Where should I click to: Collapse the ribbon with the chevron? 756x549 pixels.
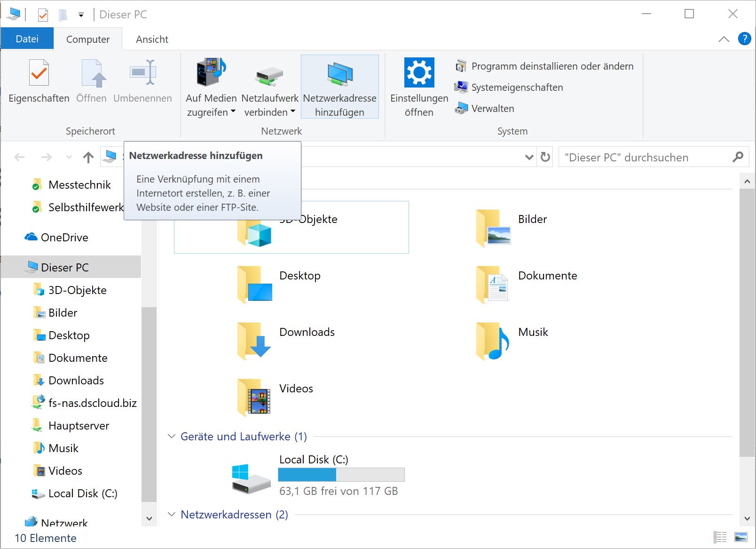[x=724, y=39]
